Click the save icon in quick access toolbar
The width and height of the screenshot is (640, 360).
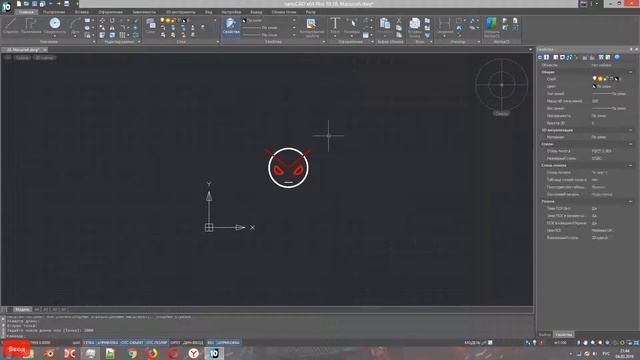click(x=35, y=4)
